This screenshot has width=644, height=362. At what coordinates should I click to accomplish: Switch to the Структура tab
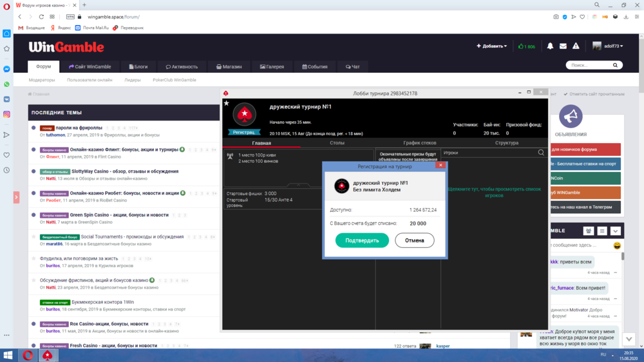[507, 143]
